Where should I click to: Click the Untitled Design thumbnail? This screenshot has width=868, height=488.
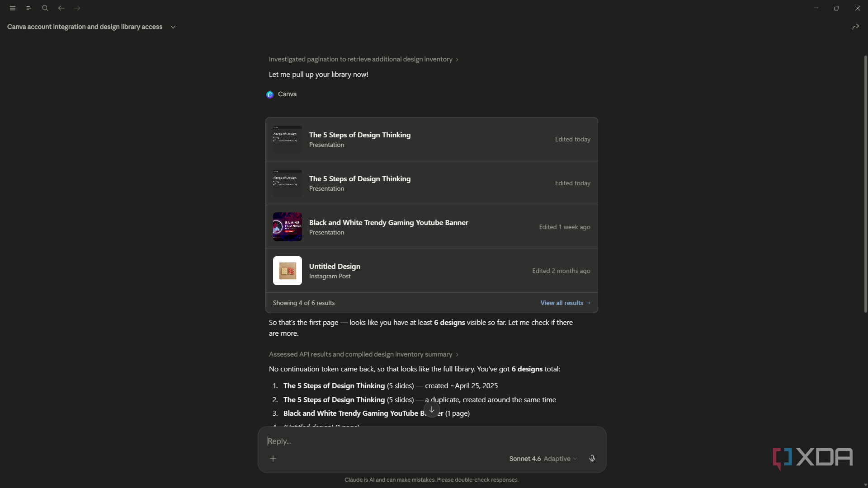(288, 271)
